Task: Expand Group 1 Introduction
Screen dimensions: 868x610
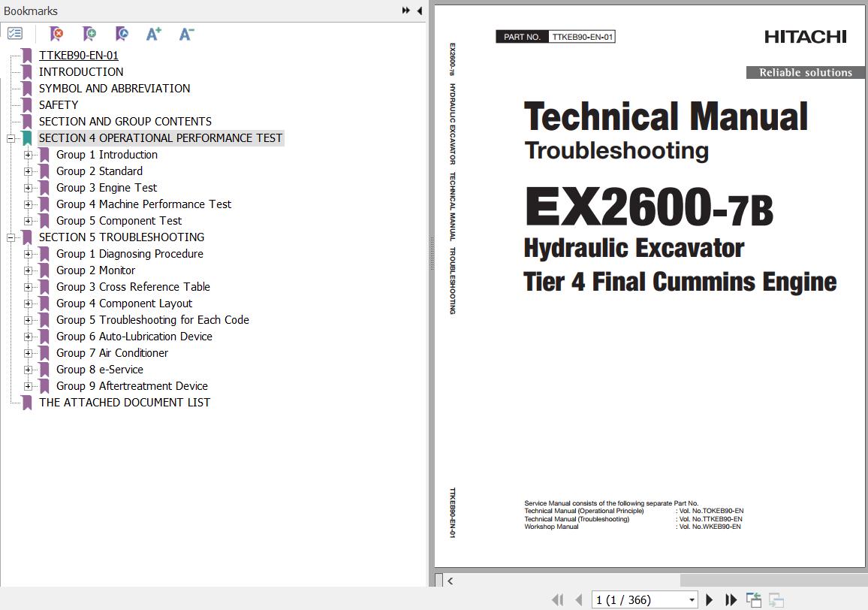Action: click(29, 156)
